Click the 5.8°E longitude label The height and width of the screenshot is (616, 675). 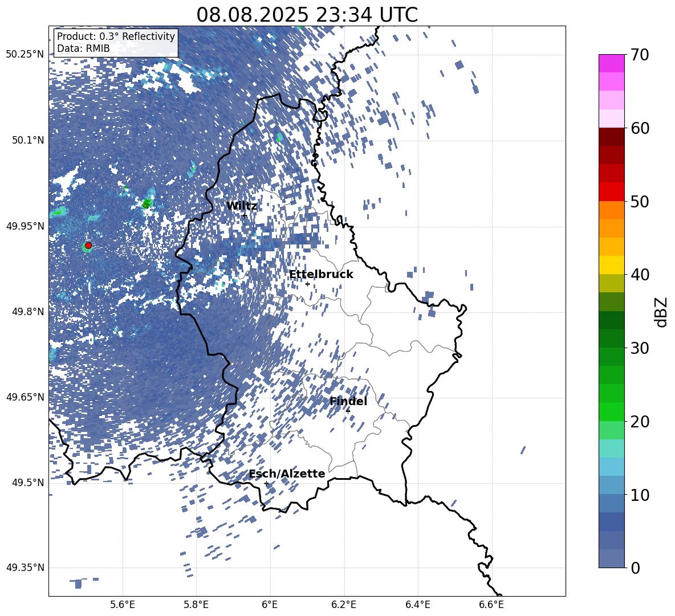196,605
